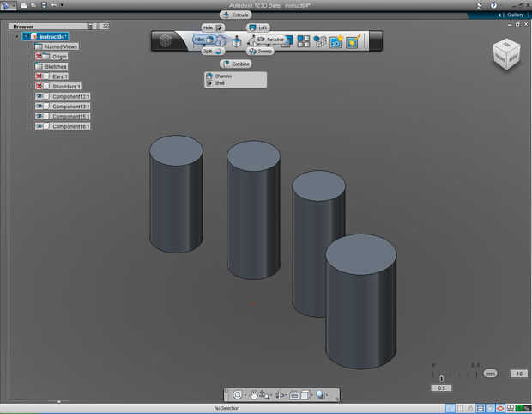Close the Browser panel
The height and width of the screenshot is (414, 532).
(106, 26)
